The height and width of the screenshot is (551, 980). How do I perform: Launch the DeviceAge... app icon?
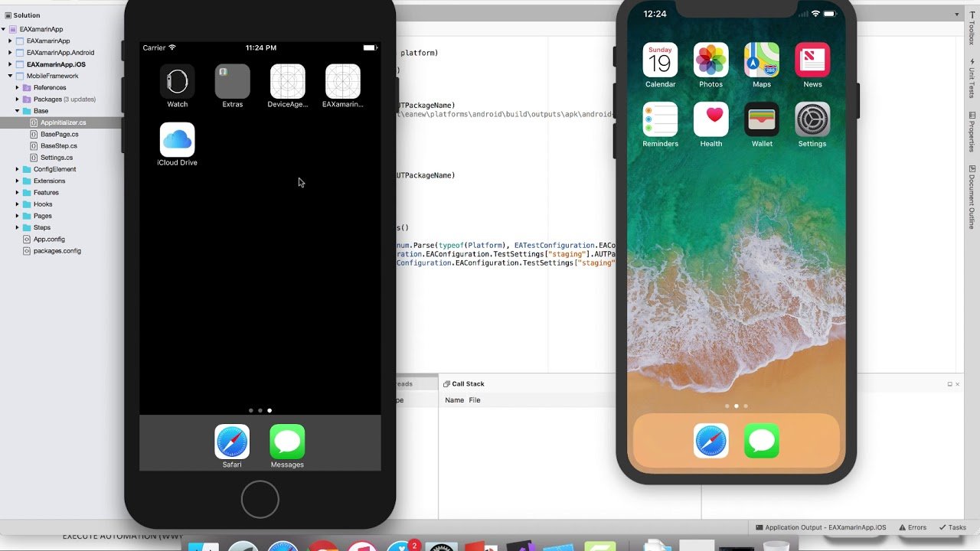(x=288, y=81)
